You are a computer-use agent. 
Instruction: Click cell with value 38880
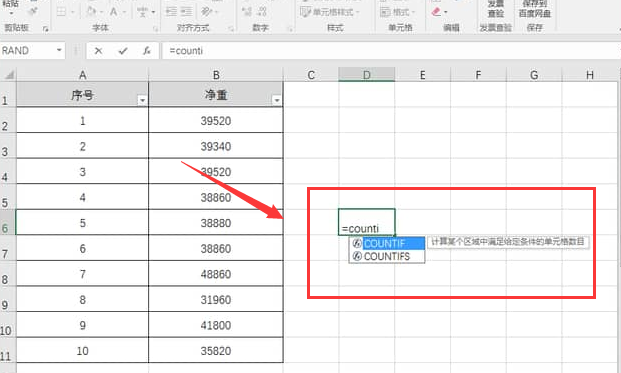pyautogui.click(x=216, y=223)
